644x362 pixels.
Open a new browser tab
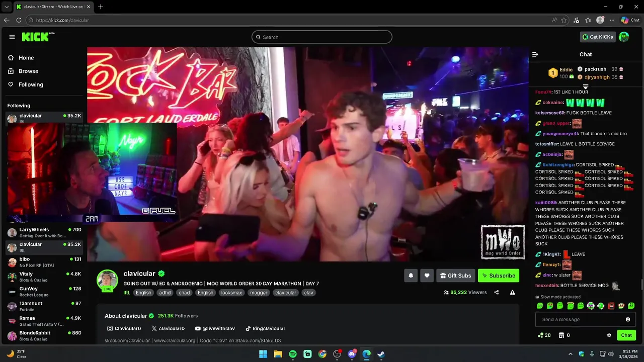pos(101,7)
